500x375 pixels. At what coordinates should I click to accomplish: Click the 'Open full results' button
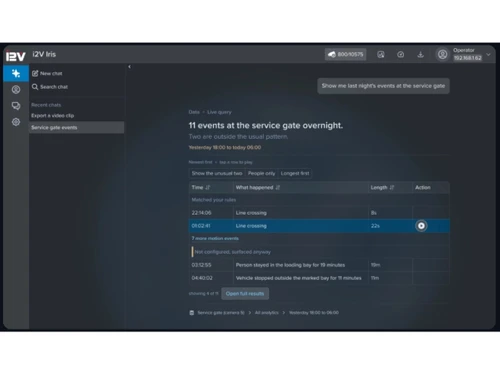point(245,294)
